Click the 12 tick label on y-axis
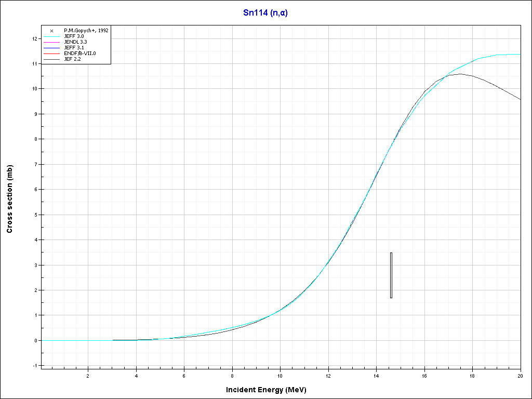The height and width of the screenshot is (399, 532). 34,38
